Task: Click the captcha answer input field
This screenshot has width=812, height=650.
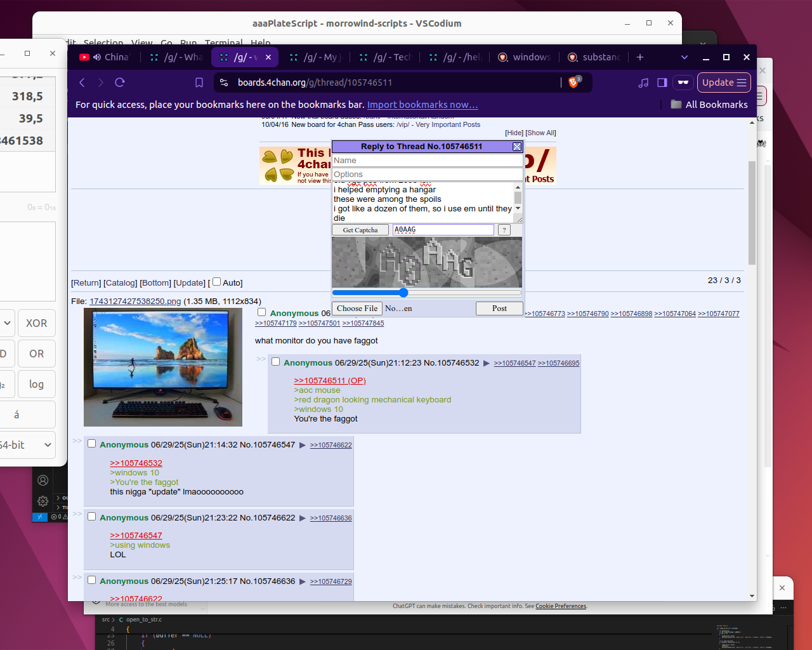Action: coord(443,230)
